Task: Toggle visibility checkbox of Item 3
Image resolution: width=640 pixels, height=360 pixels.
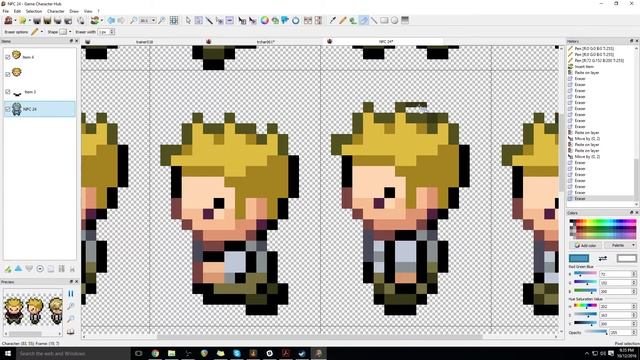Action: (x=7, y=92)
